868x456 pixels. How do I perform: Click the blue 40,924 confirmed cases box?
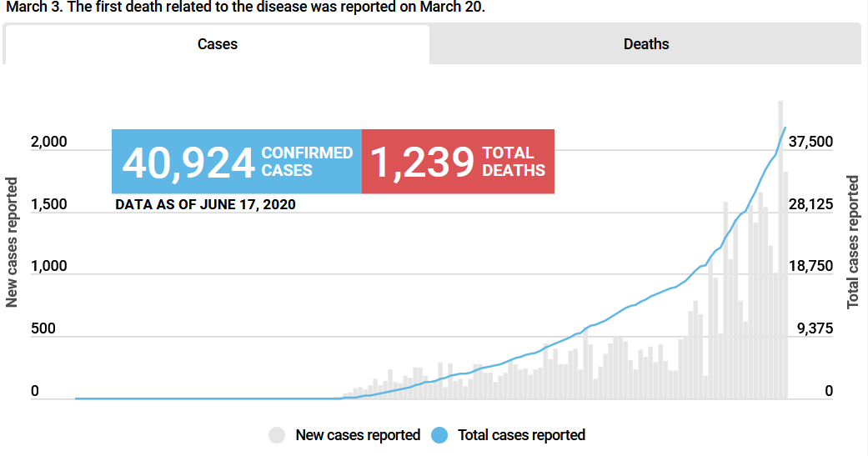coord(237,162)
